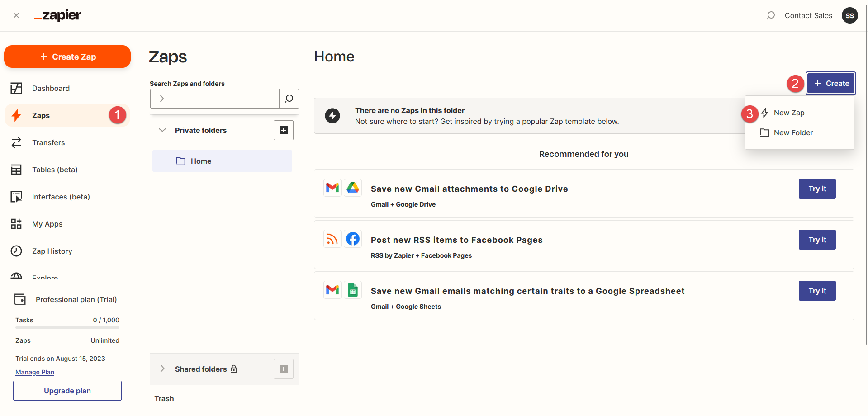Image resolution: width=868 pixels, height=416 pixels.
Task: Expand the Shared folders section
Action: pyautogui.click(x=162, y=369)
